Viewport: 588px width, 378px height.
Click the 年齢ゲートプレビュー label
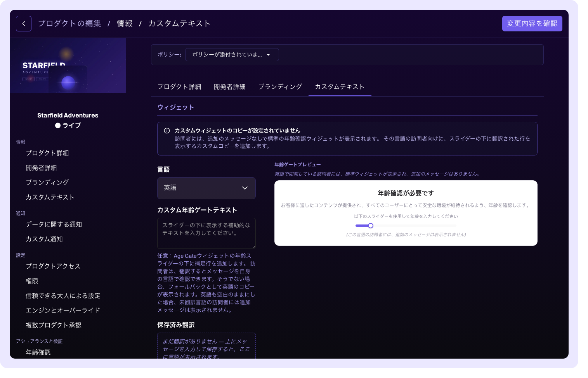point(298,165)
